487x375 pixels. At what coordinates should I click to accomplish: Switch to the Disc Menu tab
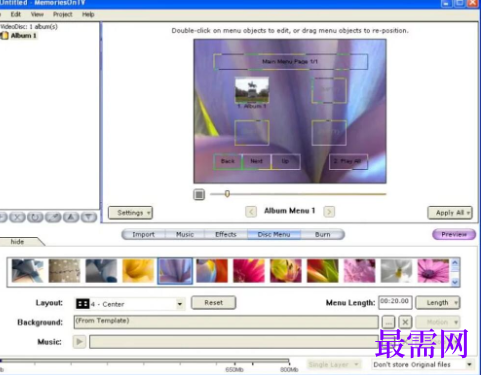pyautogui.click(x=274, y=234)
